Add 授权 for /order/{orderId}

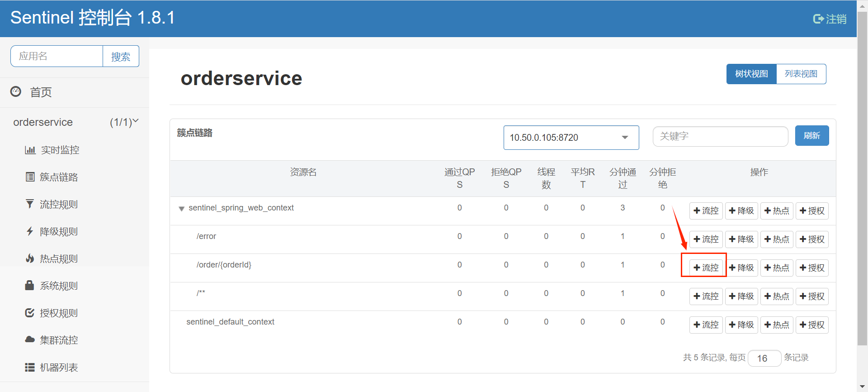(x=812, y=268)
